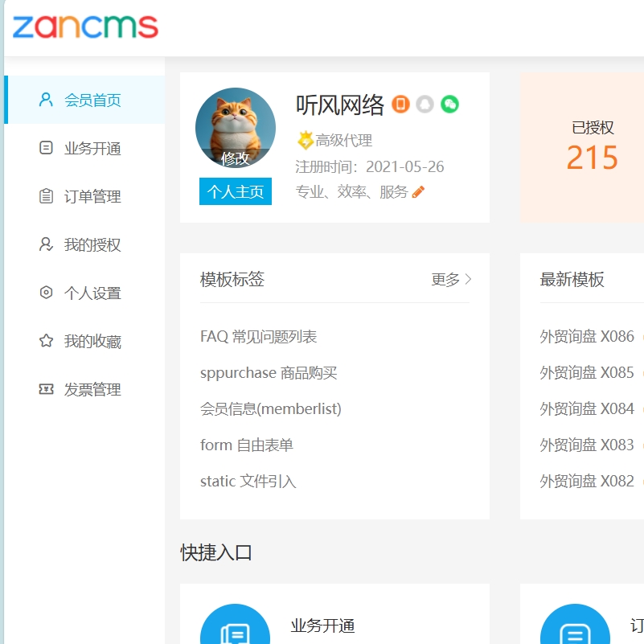The width and height of the screenshot is (644, 644).
Task: Click the orange phone binding icon beside 听风网络
Action: click(400, 105)
